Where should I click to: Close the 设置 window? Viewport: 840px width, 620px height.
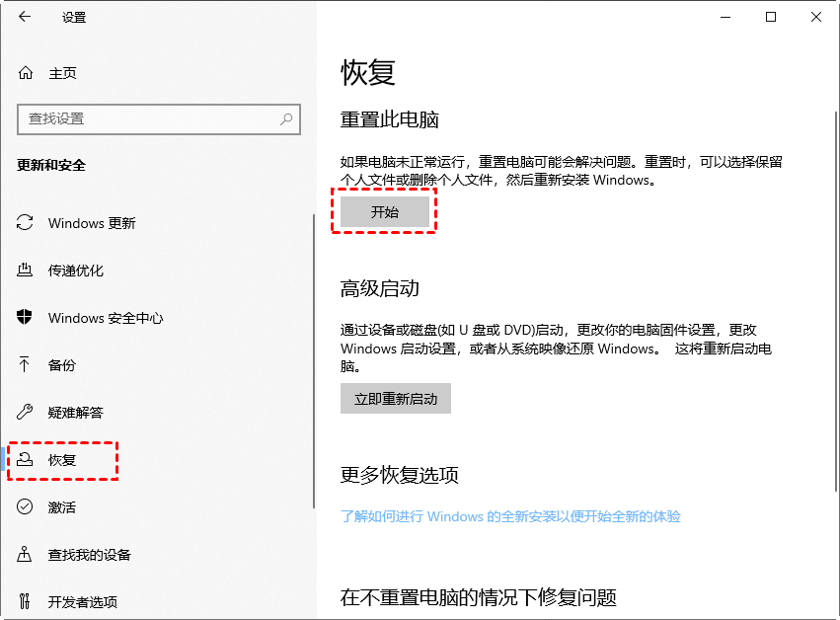816,17
